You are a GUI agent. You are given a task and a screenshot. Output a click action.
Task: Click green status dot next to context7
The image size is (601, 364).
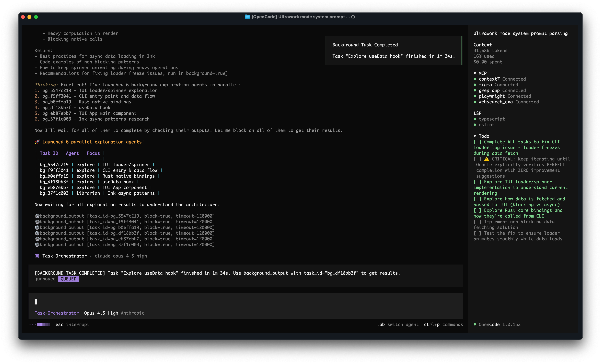point(475,79)
